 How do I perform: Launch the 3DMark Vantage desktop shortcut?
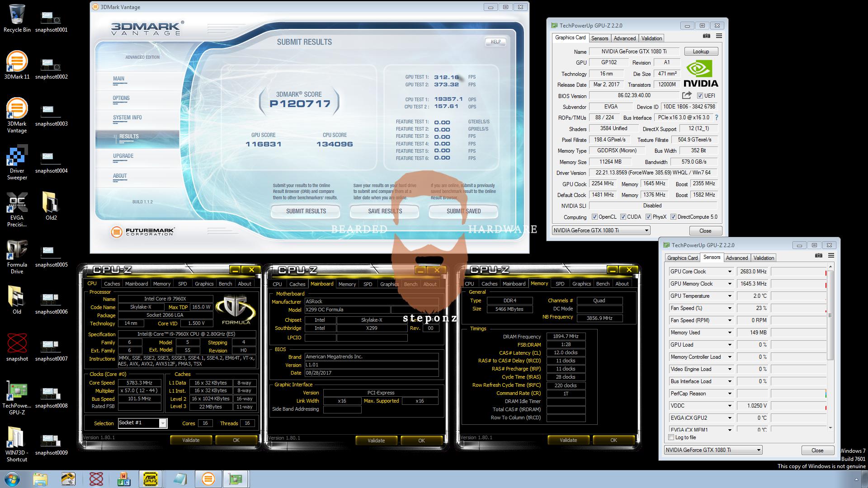pos(17,115)
